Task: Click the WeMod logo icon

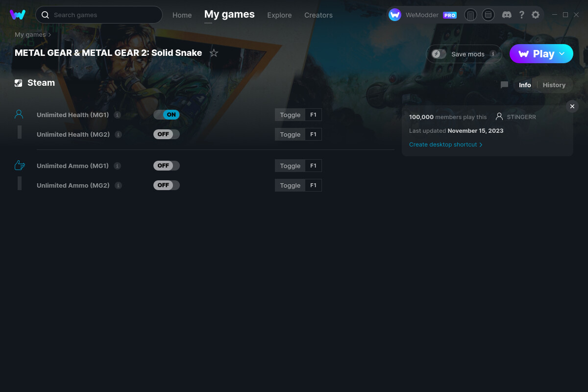Action: point(18,15)
